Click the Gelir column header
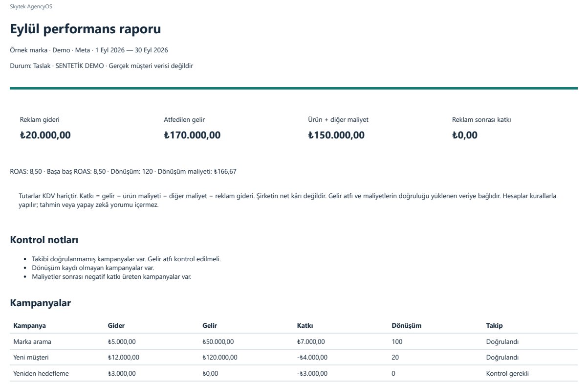This screenshot has height=385, width=588. pyautogui.click(x=210, y=325)
